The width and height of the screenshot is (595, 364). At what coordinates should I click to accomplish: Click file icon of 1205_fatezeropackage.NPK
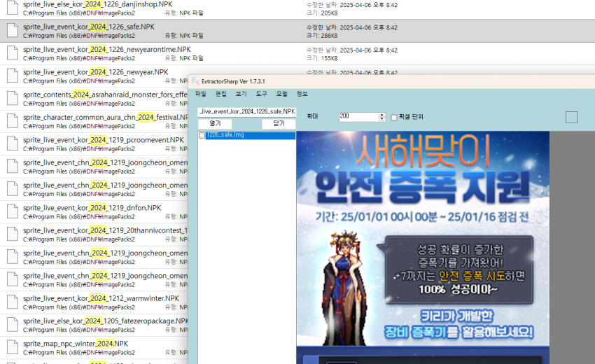click(12, 325)
